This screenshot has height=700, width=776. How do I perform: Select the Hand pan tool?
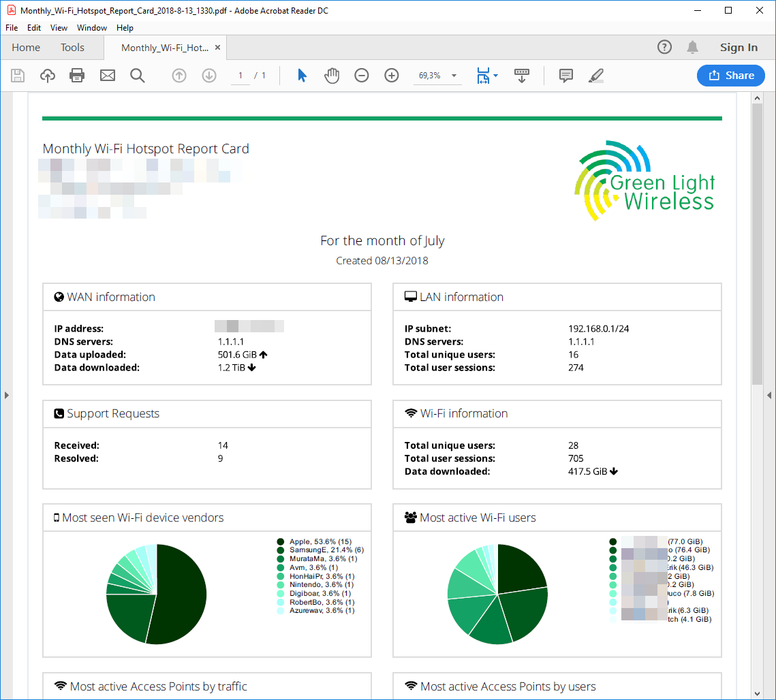click(x=332, y=76)
